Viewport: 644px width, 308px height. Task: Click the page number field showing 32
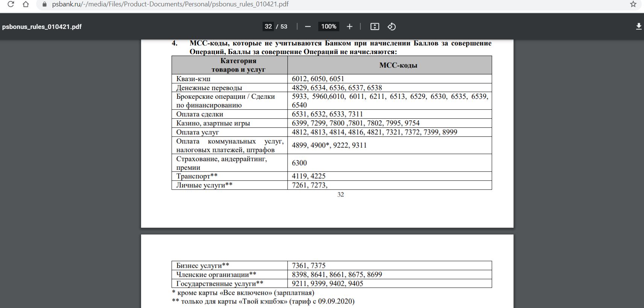[x=268, y=27]
